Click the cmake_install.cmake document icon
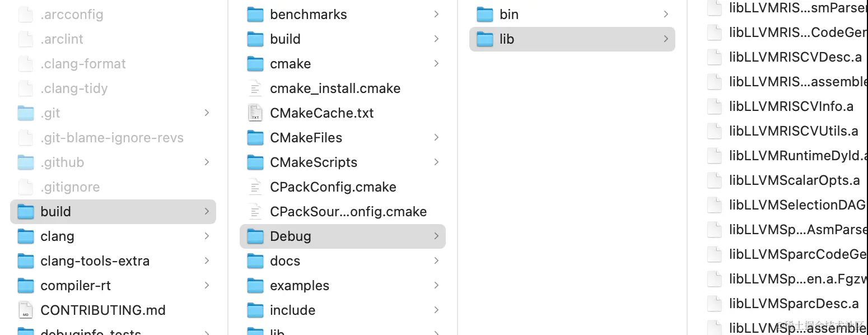Viewport: 868px width, 335px height. coord(255,89)
